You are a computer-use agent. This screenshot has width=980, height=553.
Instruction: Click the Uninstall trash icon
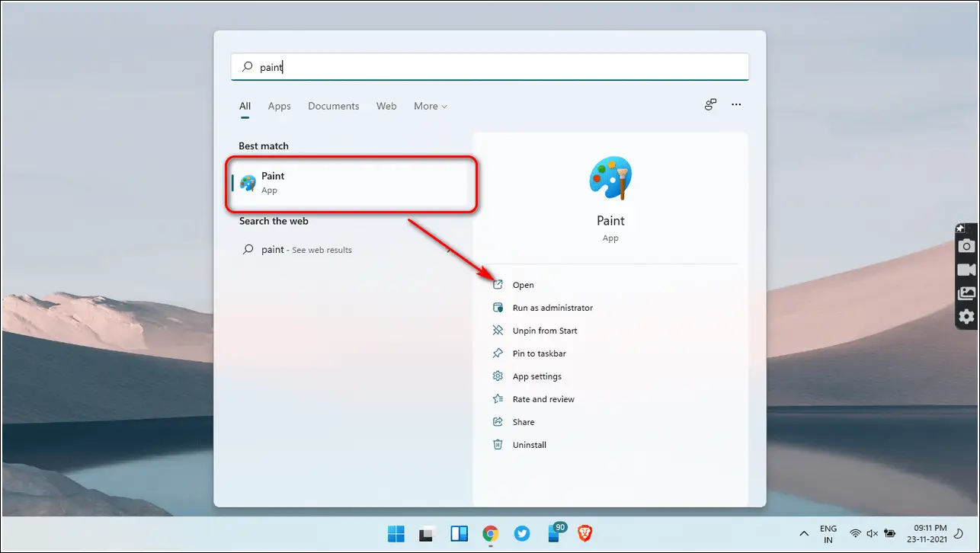coord(498,445)
